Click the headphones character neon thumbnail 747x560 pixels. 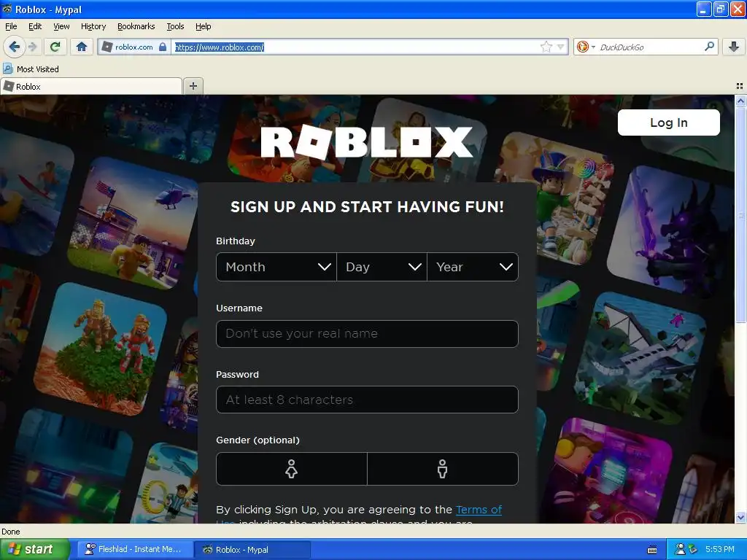coord(610,472)
